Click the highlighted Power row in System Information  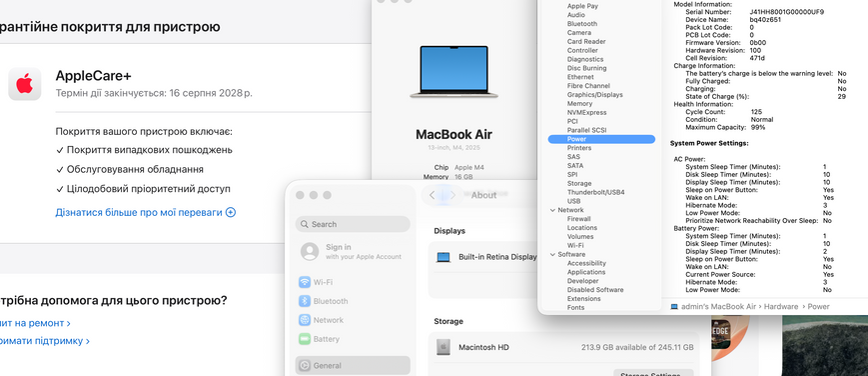tap(601, 139)
